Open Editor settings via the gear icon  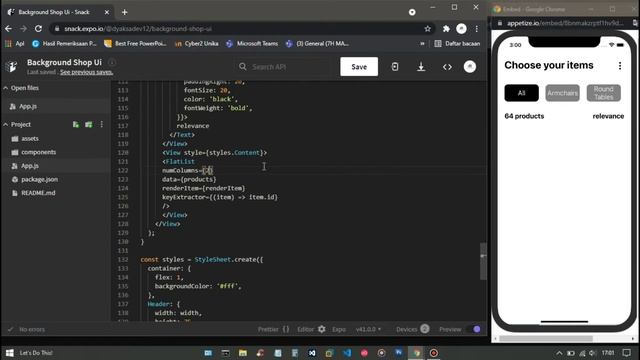[322, 329]
